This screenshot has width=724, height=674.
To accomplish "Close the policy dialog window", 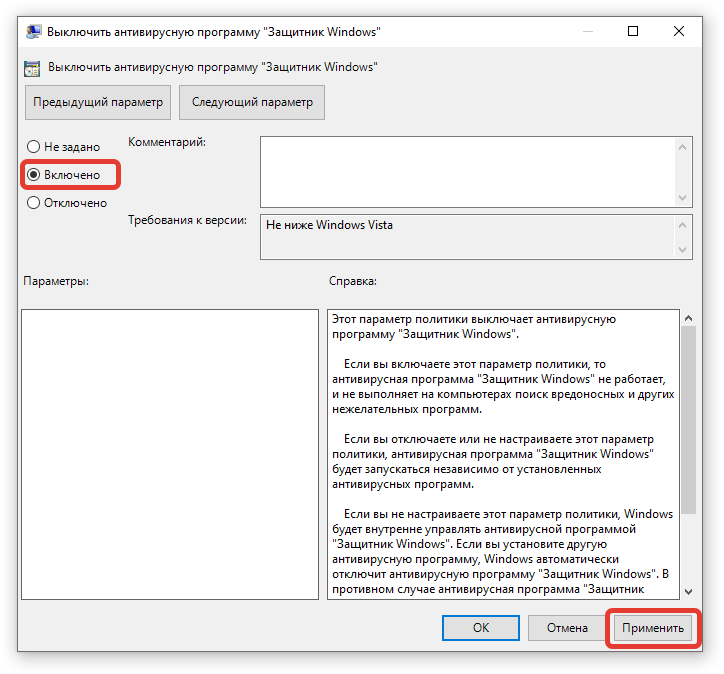I will pyautogui.click(x=679, y=31).
